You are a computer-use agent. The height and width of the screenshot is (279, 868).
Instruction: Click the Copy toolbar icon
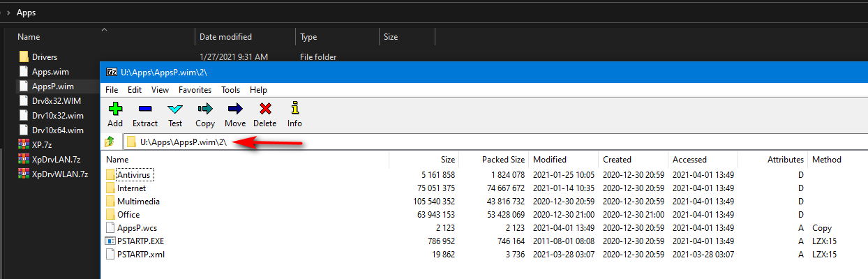point(205,108)
